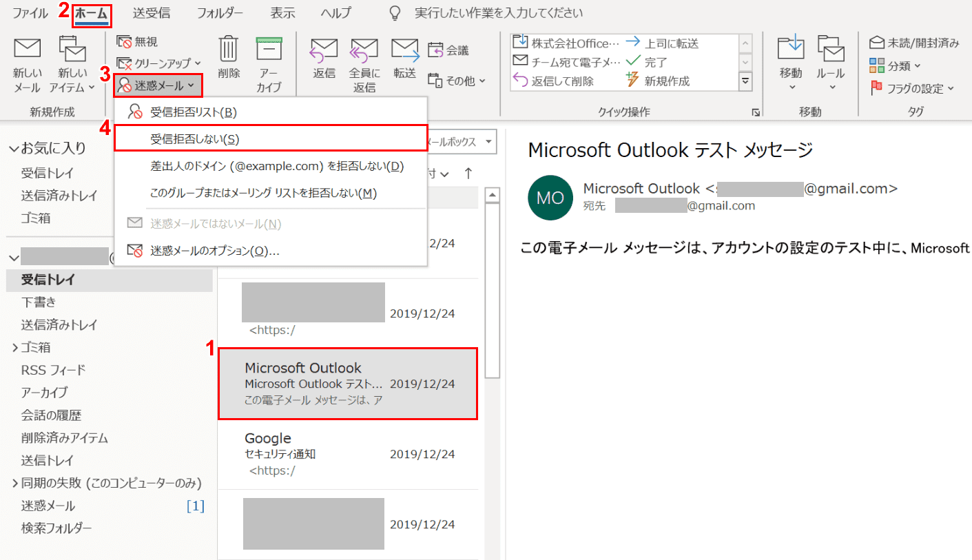Screen dimensions: 972x560
Task: Switch to the Home (ホーム) tab
Action: pyautogui.click(x=92, y=12)
